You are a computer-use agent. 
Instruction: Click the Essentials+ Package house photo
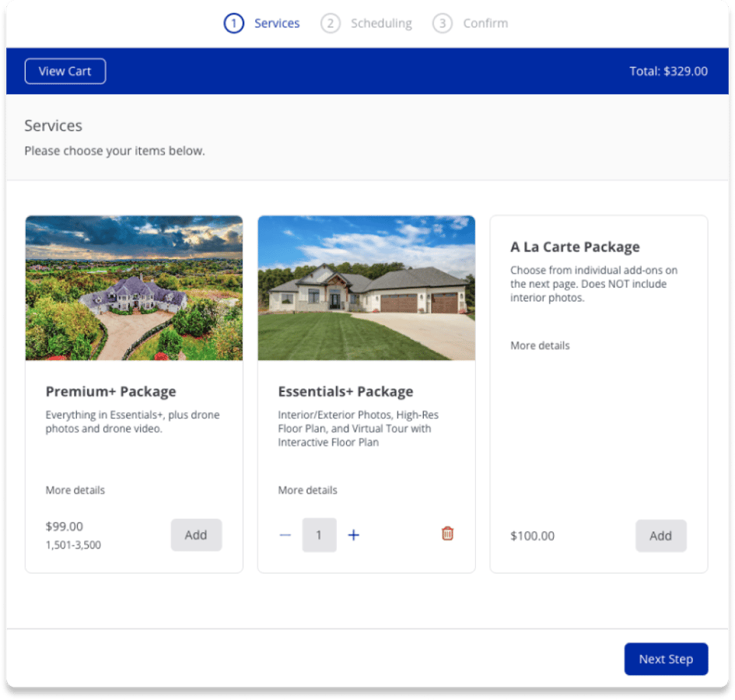pos(366,288)
